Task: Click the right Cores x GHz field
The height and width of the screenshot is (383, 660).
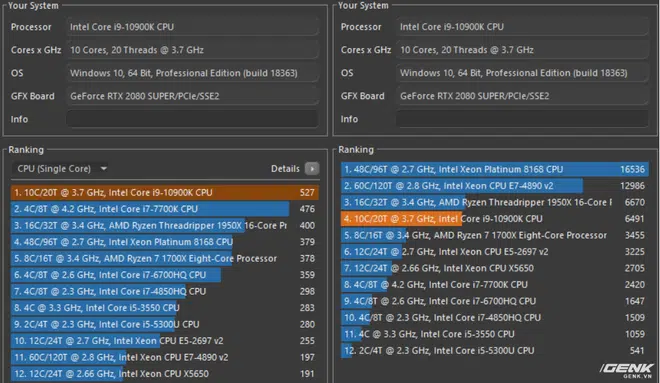Action: click(522, 50)
